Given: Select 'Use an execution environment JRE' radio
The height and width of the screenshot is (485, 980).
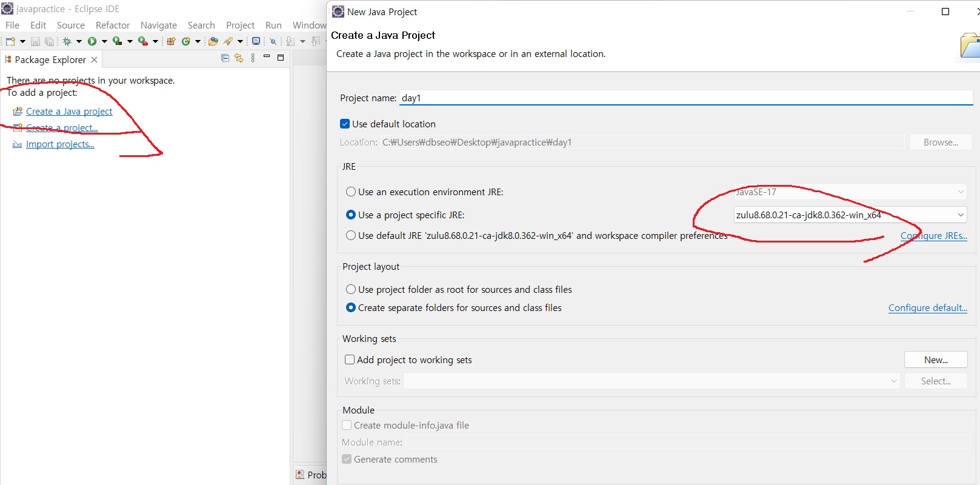Looking at the screenshot, I should tap(351, 192).
